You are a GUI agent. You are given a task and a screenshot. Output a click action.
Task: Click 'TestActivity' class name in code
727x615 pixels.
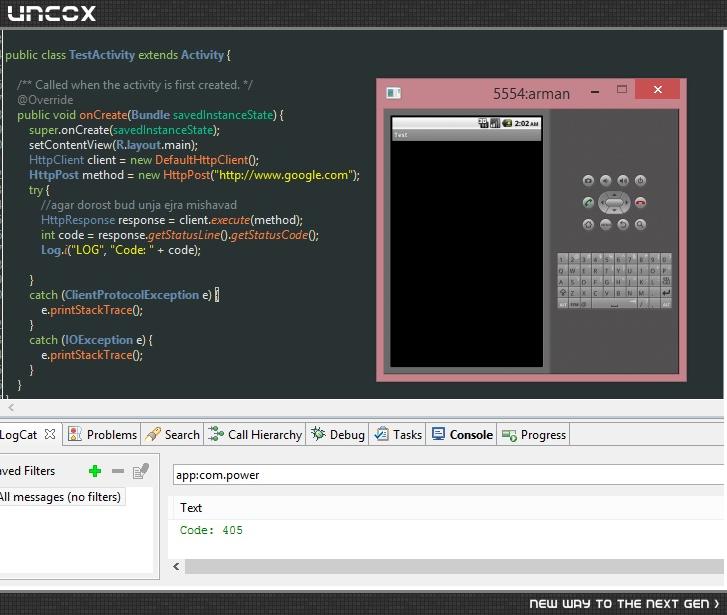[102, 55]
